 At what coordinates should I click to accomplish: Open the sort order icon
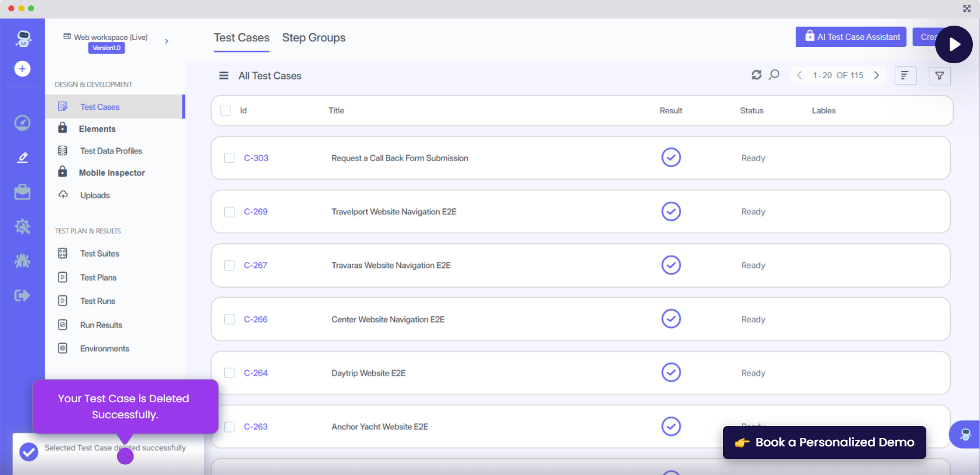[x=905, y=76]
